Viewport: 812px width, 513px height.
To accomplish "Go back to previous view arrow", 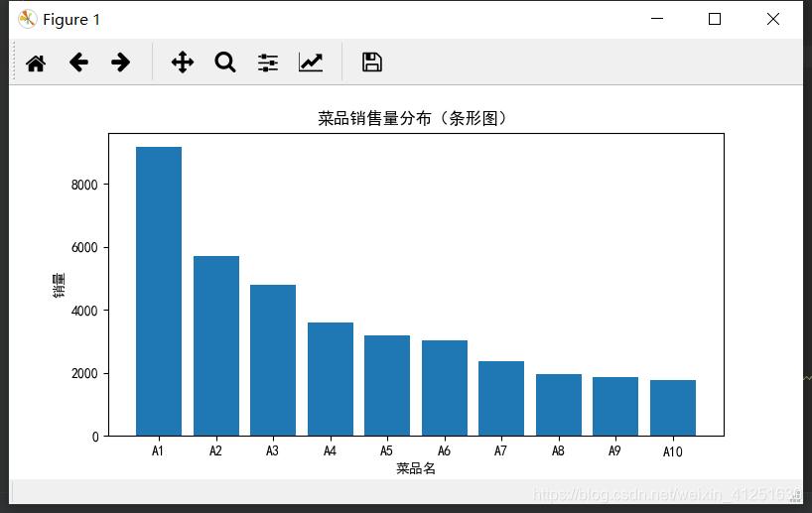I will [78, 63].
